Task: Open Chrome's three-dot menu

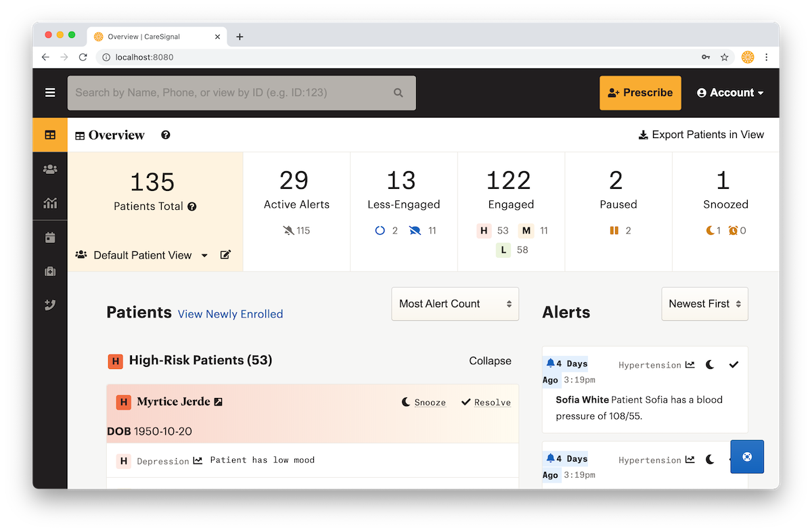Action: click(766, 58)
